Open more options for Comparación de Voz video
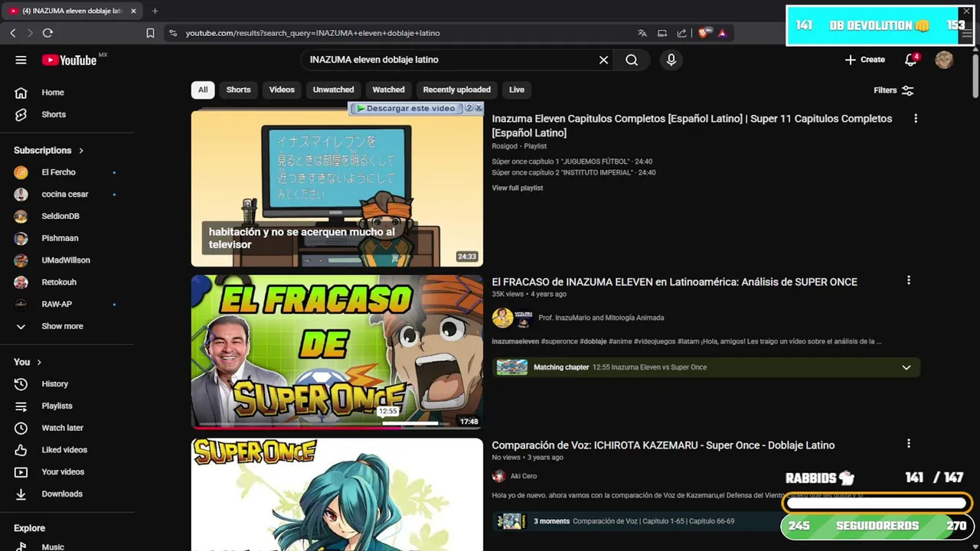This screenshot has width=980, height=551. click(x=909, y=444)
